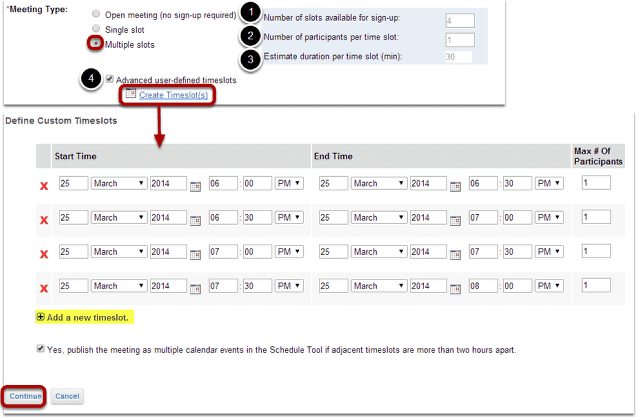Screen dimensions: 640x420
Task: Click max participants field in third row
Action: 596,251
